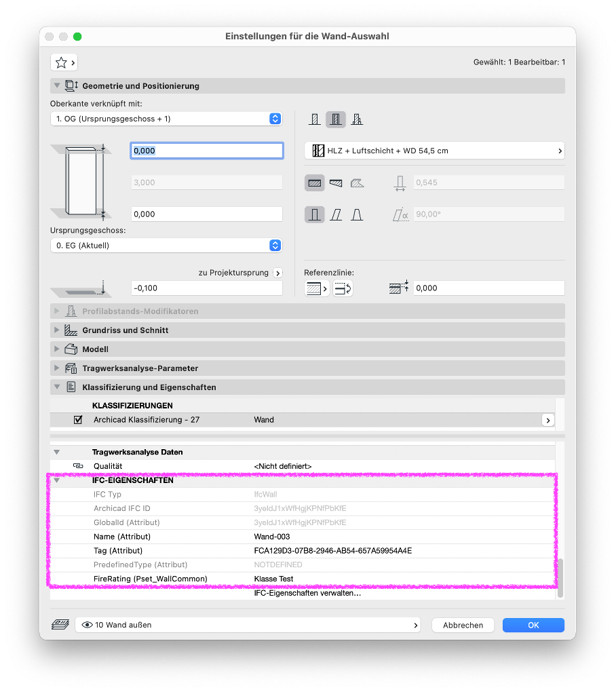The width and height of the screenshot is (616, 692).
Task: Toggle Archicad Klassifizierung - 27 checkbox
Action: click(x=78, y=420)
